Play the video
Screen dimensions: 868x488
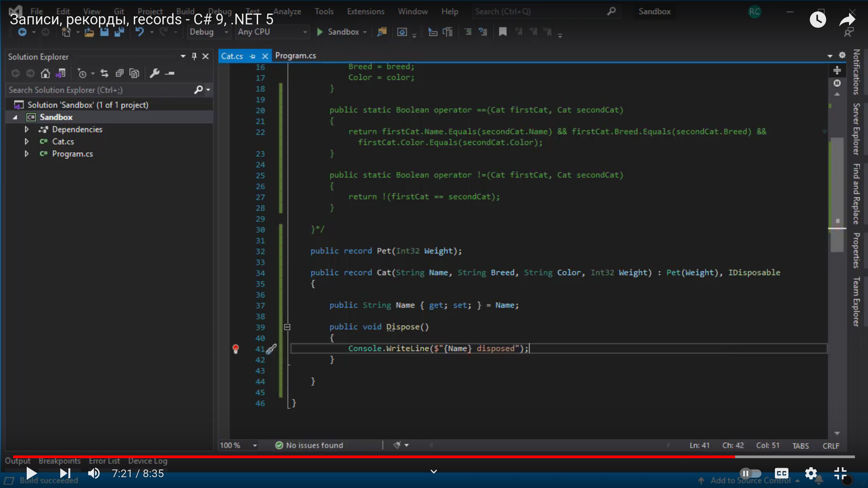point(31,473)
